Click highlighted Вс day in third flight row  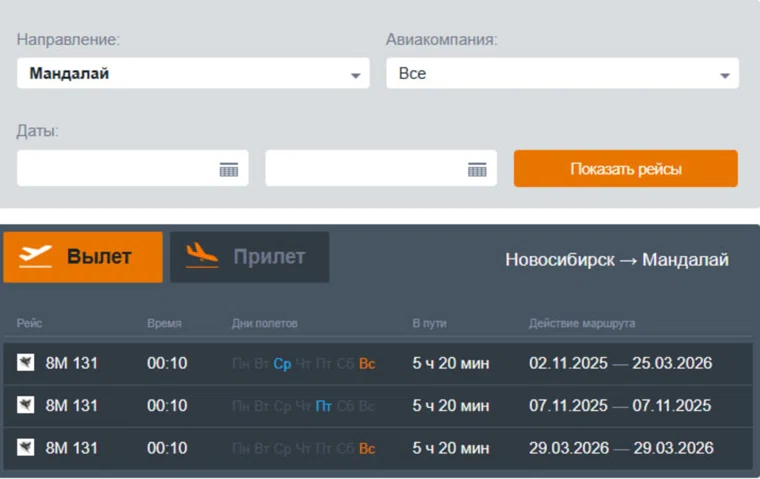367,448
